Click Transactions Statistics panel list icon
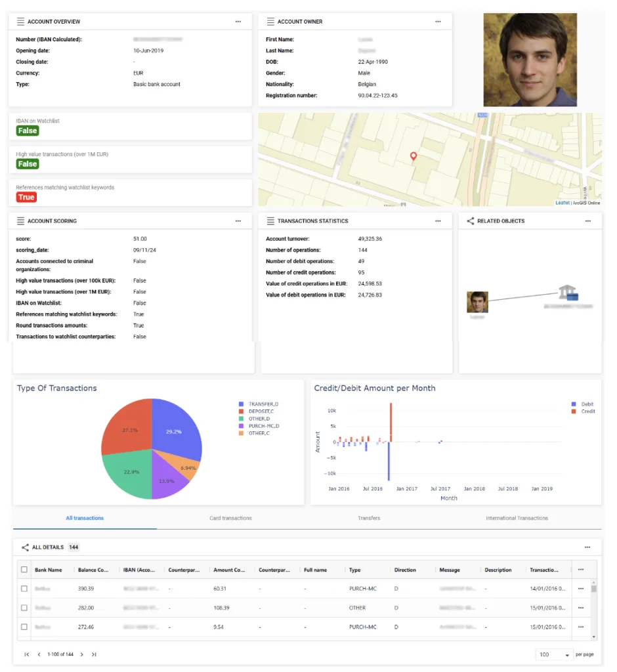This screenshot has width=617, height=672. 270,220
